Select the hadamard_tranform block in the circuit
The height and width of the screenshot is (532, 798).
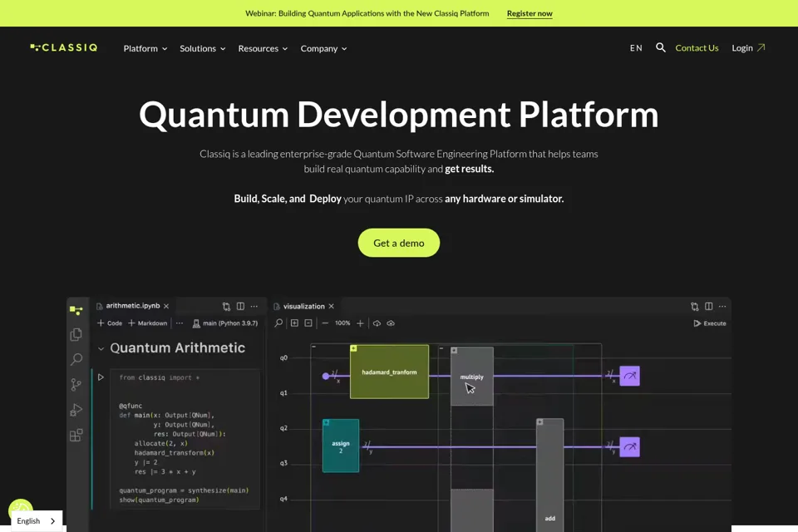coord(389,372)
